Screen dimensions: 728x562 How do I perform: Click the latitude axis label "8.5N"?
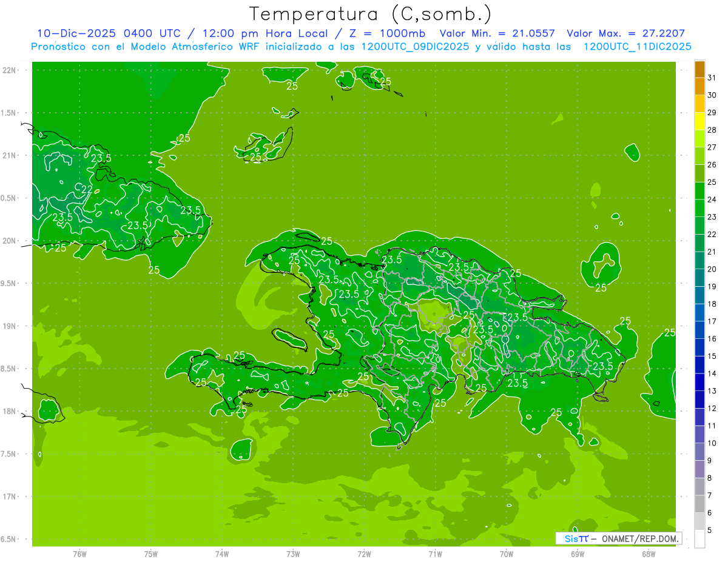coord(9,369)
